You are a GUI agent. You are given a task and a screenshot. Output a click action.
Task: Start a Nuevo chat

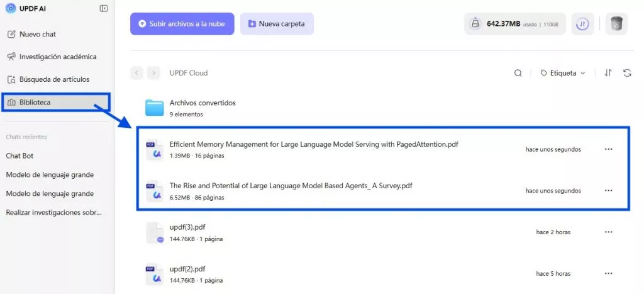click(37, 34)
